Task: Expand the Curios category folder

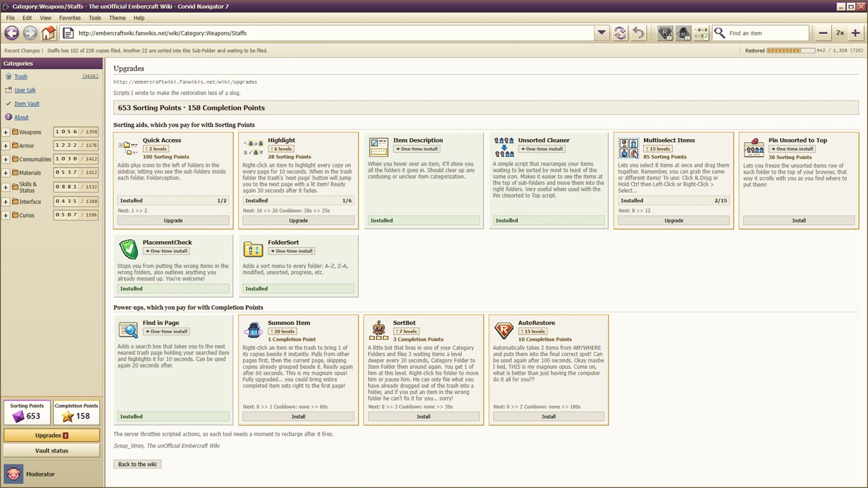Action: [x=5, y=215]
